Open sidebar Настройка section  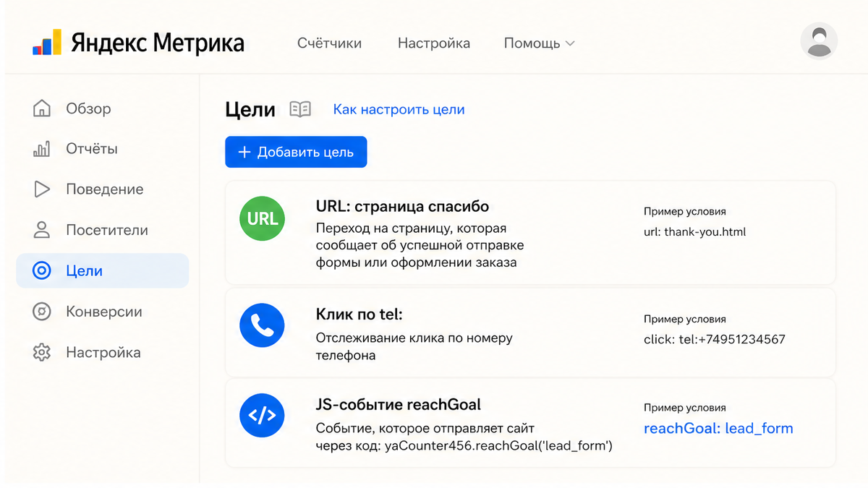pos(102,353)
